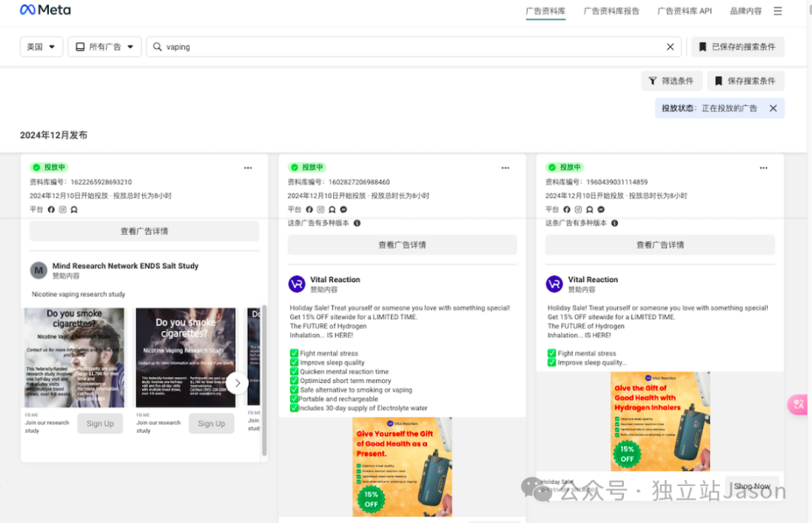Click 保存搜索条件 button
This screenshot has height=523, width=812.
(x=746, y=81)
